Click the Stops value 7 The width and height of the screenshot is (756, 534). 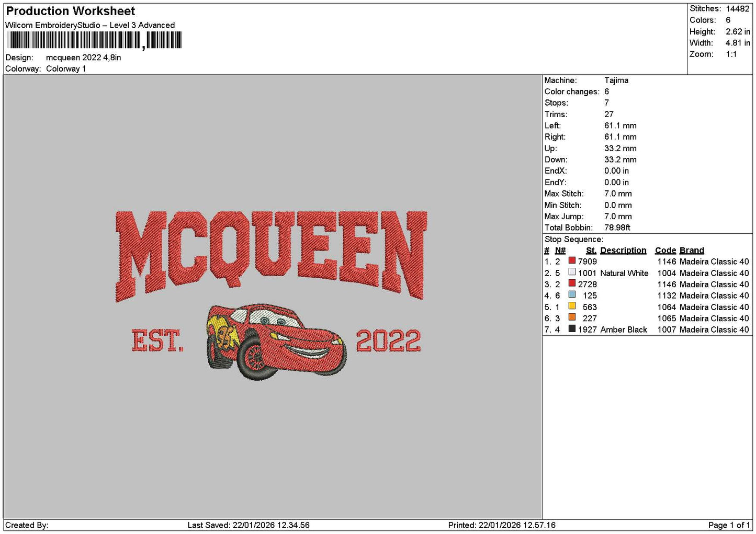click(606, 103)
